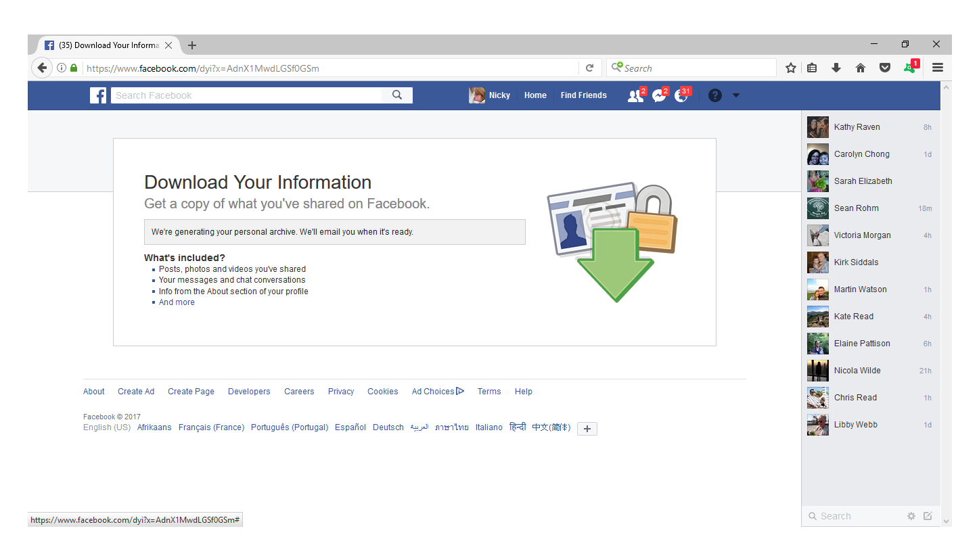The width and height of the screenshot is (979, 560).
Task: Switch language to Español
Action: point(350,427)
